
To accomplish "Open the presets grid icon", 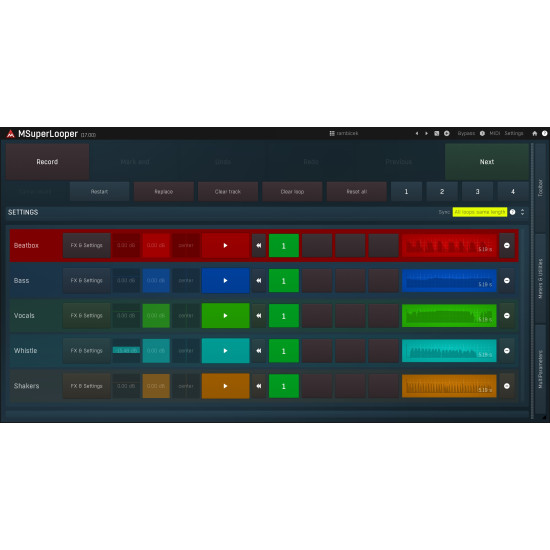I will coord(332,133).
